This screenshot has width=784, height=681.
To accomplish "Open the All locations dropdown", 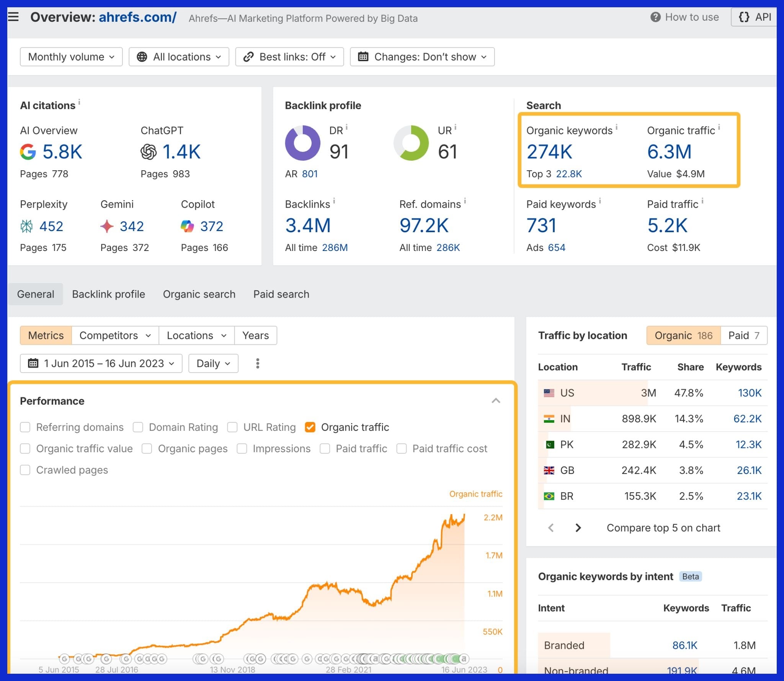I will (179, 57).
